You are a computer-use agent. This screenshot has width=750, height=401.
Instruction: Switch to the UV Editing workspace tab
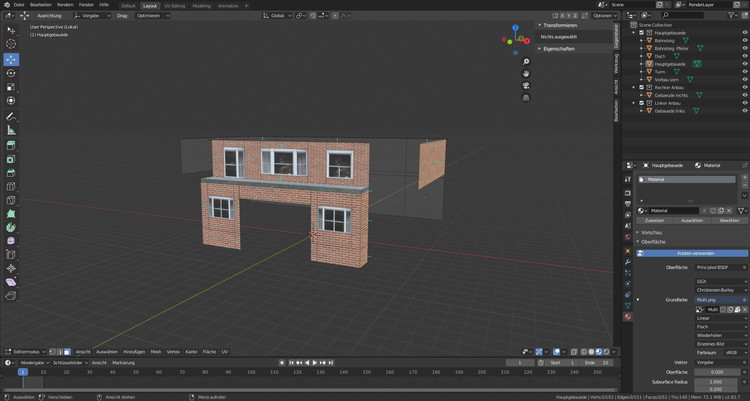pyautogui.click(x=176, y=5)
